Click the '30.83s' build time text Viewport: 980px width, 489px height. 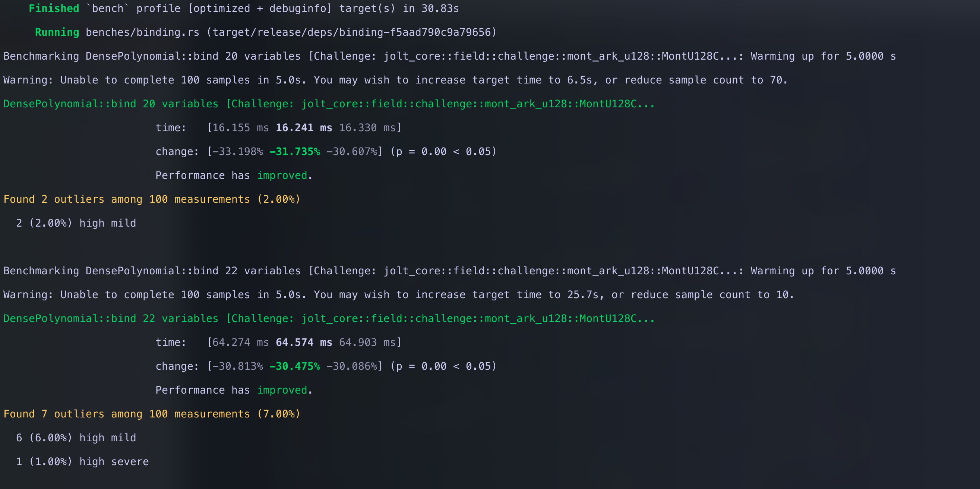pos(440,8)
